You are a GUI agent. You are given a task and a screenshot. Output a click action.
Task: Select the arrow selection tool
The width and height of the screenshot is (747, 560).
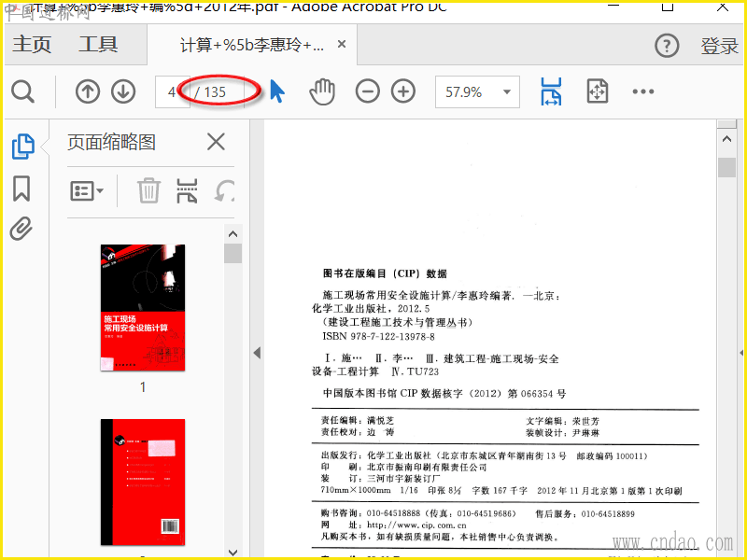pos(276,91)
